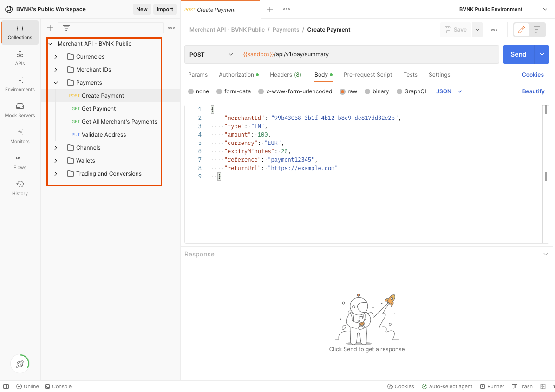Click the filter icon in collections search
The height and width of the screenshot is (392, 555).
pyautogui.click(x=66, y=27)
